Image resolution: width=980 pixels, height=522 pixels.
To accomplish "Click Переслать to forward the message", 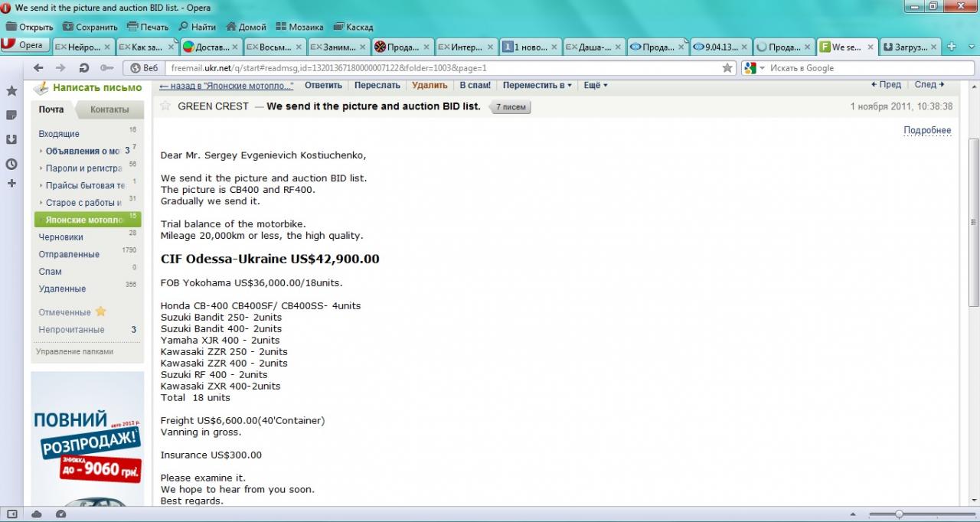I will [x=377, y=86].
